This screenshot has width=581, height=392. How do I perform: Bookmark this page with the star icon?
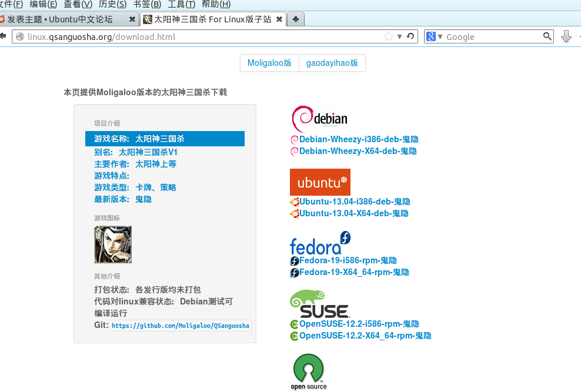point(389,36)
